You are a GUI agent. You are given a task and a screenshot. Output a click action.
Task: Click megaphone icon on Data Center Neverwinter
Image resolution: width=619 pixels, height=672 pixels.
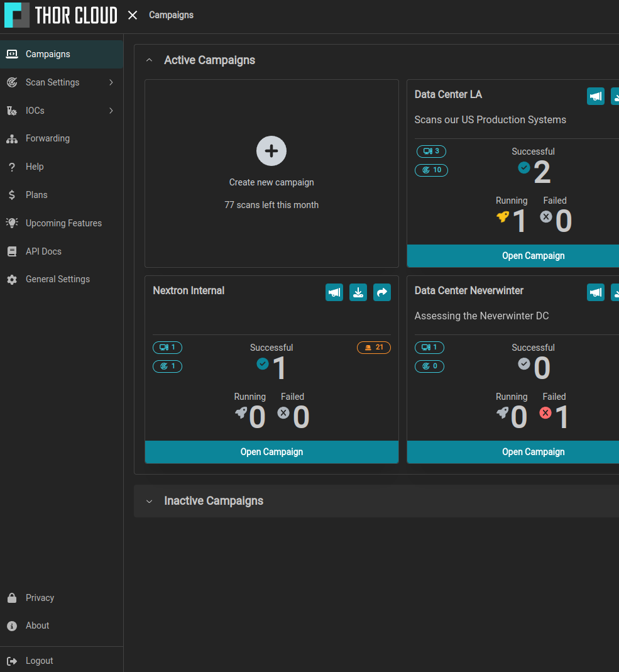(596, 292)
